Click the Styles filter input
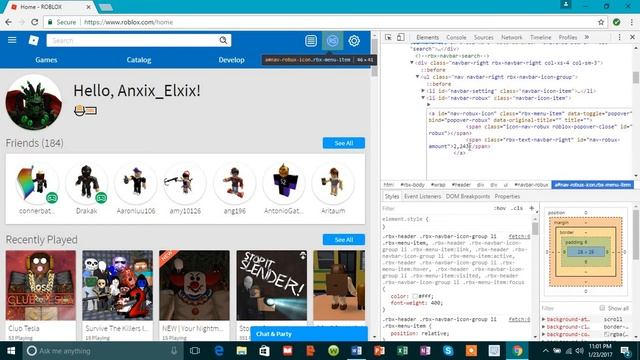 point(436,208)
